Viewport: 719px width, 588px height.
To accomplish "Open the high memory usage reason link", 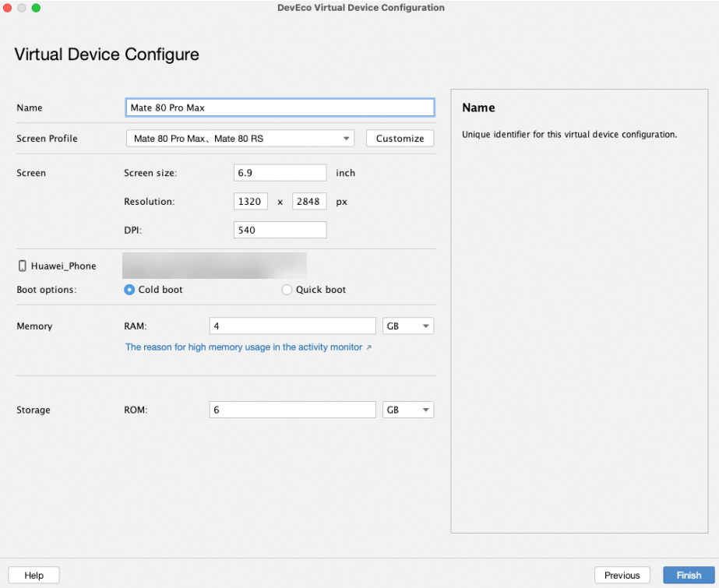I will tap(243, 347).
